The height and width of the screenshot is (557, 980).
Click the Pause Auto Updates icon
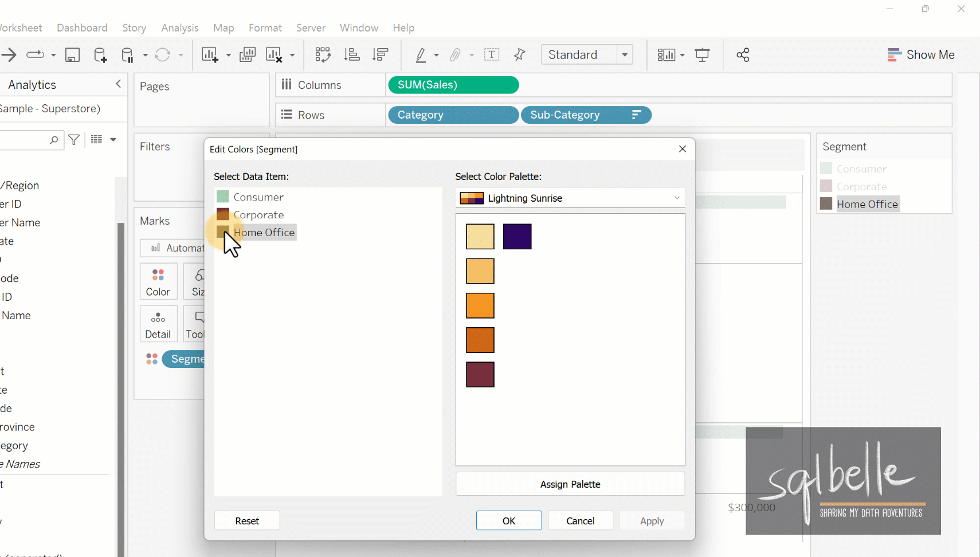pos(128,55)
